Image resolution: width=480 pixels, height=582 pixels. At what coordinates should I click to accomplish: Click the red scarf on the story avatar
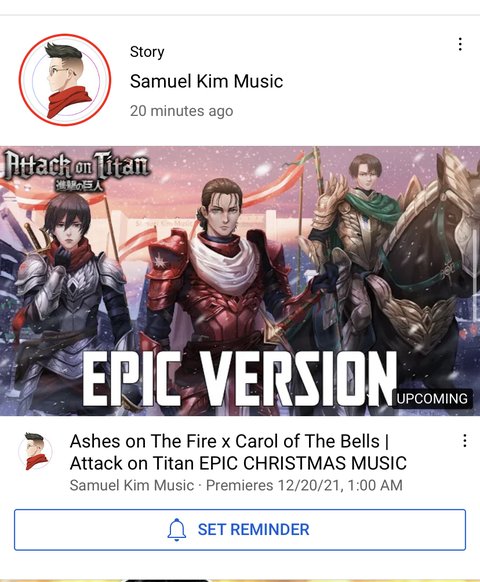click(69, 101)
